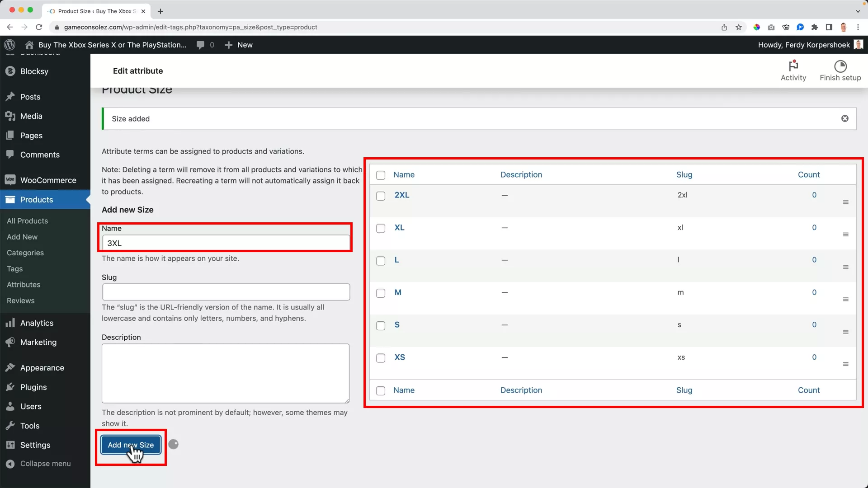Check the checkbox for the M size term
868x488 pixels.
tap(381, 293)
